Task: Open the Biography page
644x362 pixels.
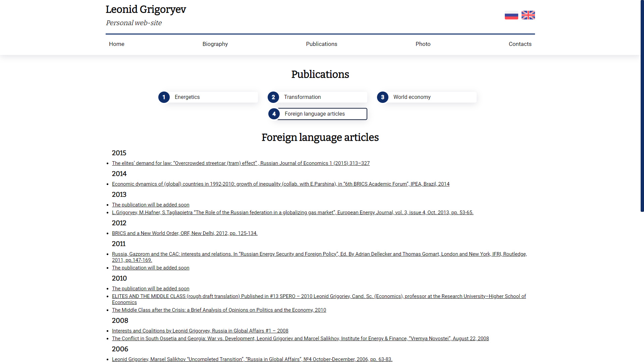Action: click(215, 44)
